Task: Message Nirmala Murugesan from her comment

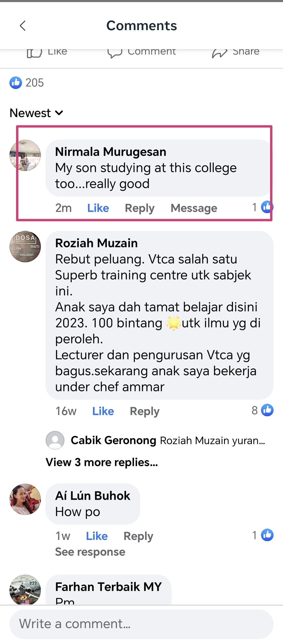Action: click(x=194, y=208)
